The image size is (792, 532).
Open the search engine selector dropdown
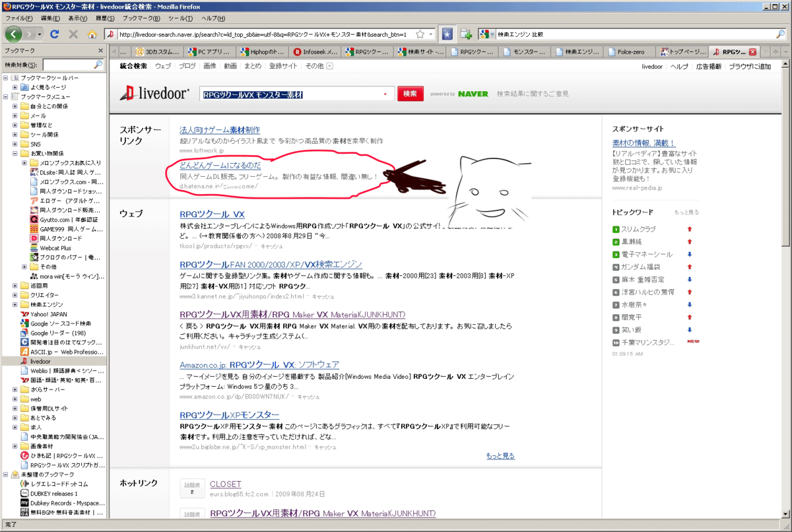[x=487, y=34]
